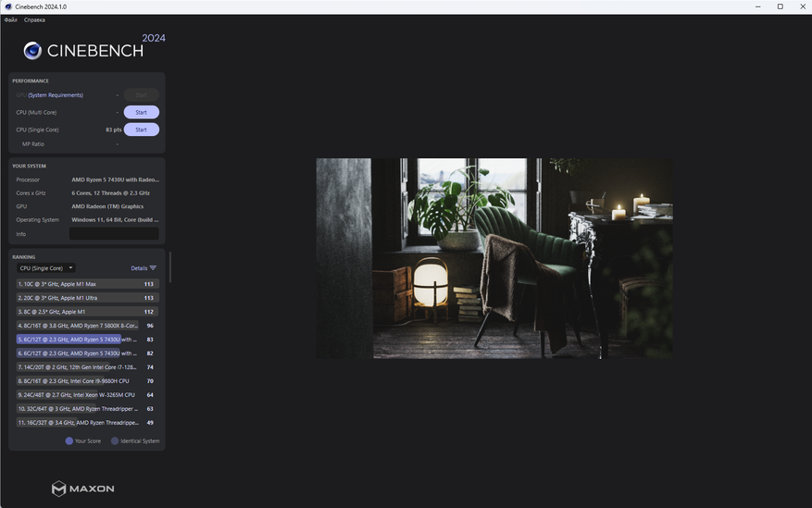Click the AMD Radeon (TM) Graphics value
This screenshot has height=508, width=812.
coord(107,206)
